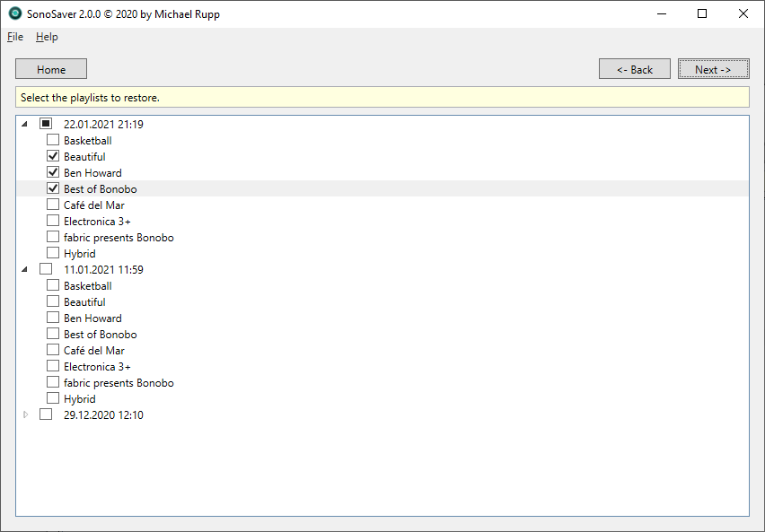Check Electronica 3+ in the 11.01.2021 backup

coord(52,366)
